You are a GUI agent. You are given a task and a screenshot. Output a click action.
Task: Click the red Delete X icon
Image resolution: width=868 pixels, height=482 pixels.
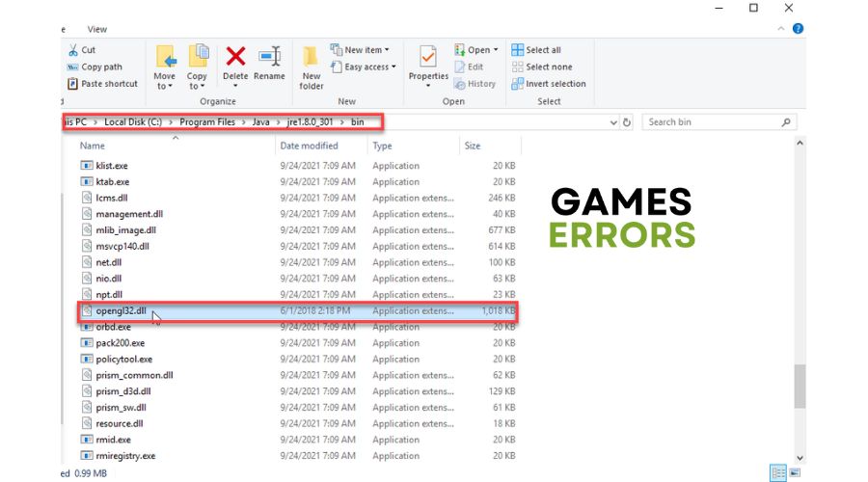(x=235, y=56)
